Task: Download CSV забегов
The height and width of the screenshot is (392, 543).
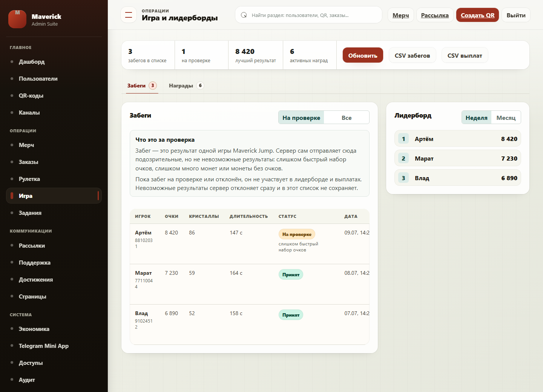Action: [413, 55]
